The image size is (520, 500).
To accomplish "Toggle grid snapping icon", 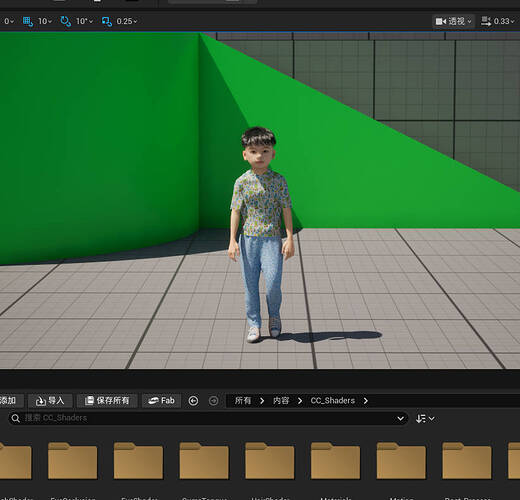I will pos(27,21).
